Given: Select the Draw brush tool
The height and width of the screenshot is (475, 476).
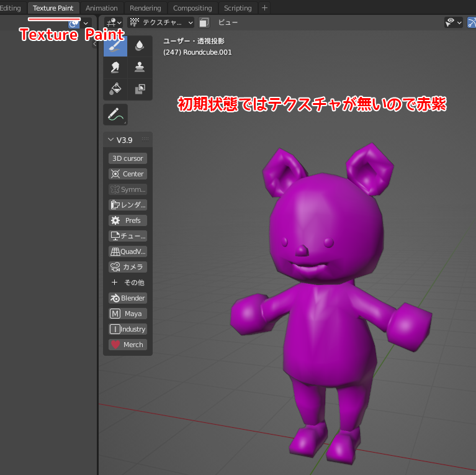Looking at the screenshot, I should (x=115, y=47).
